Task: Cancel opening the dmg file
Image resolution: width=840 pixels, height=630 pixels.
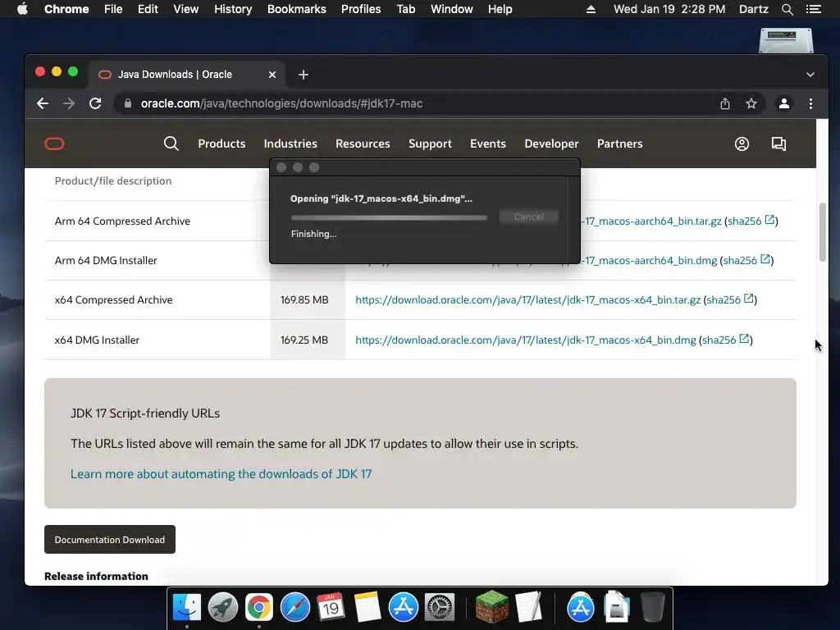Action: (529, 217)
